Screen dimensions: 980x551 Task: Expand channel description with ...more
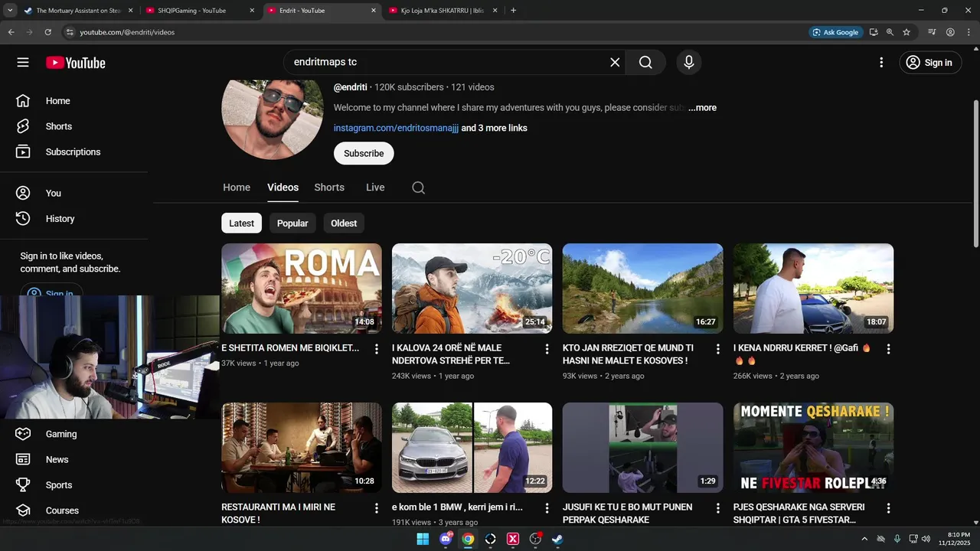702,108
